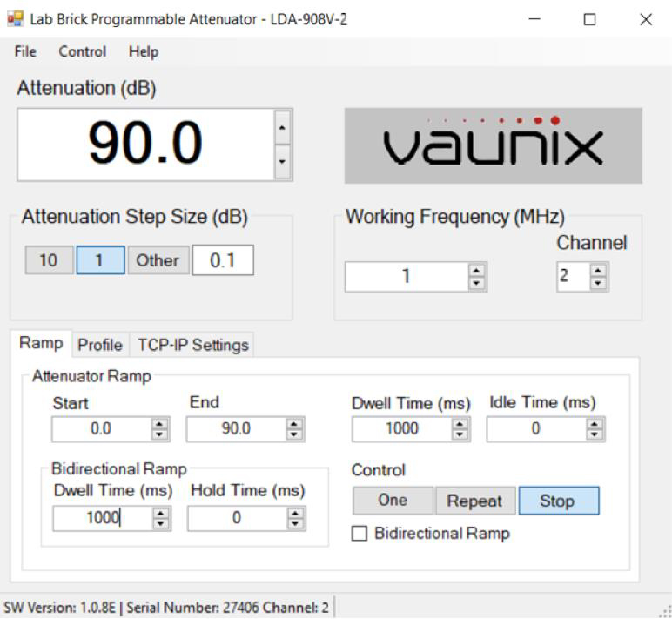Viewport: 672px width, 619px height.
Task: Decrease the Channel number spinner
Action: pyautogui.click(x=598, y=283)
